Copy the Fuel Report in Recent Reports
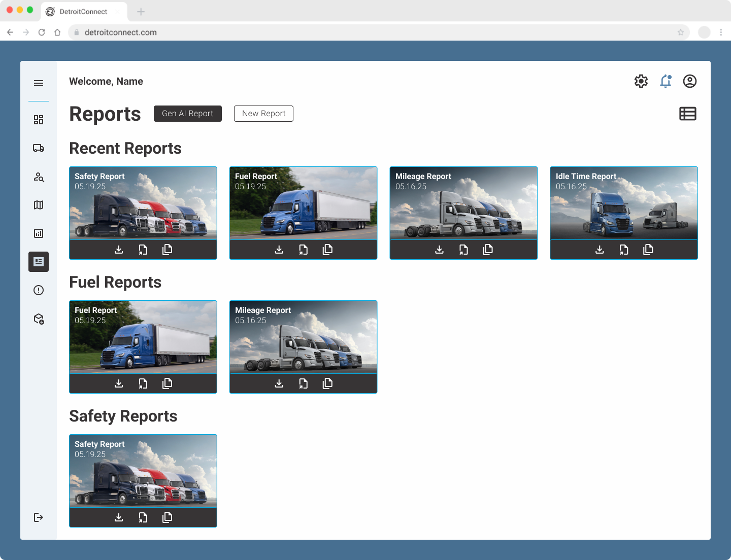Screen dimensions: 731x560 (x=327, y=250)
